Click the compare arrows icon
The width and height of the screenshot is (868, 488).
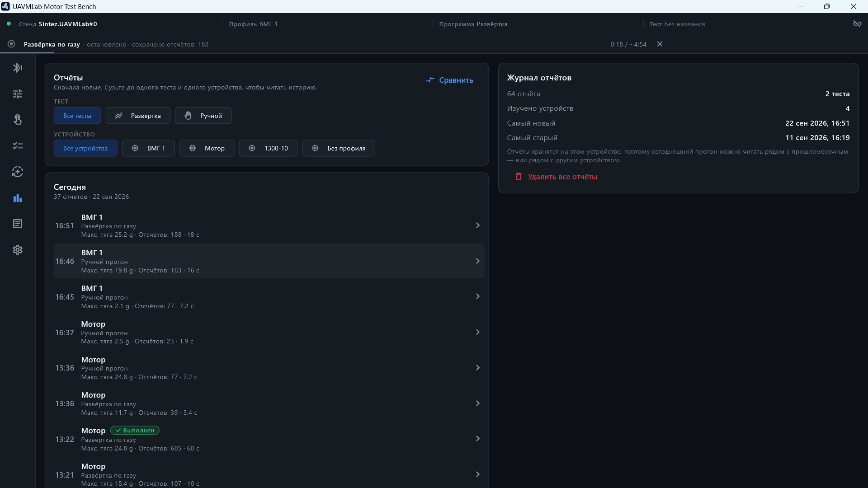point(430,80)
